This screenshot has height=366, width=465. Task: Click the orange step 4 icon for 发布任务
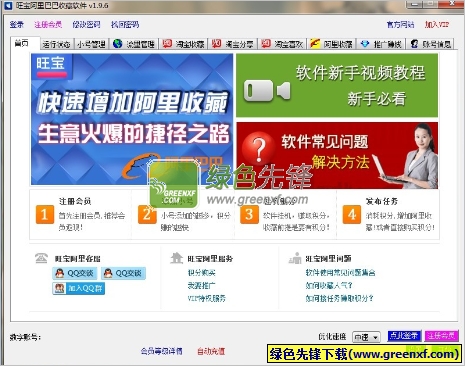(352, 214)
